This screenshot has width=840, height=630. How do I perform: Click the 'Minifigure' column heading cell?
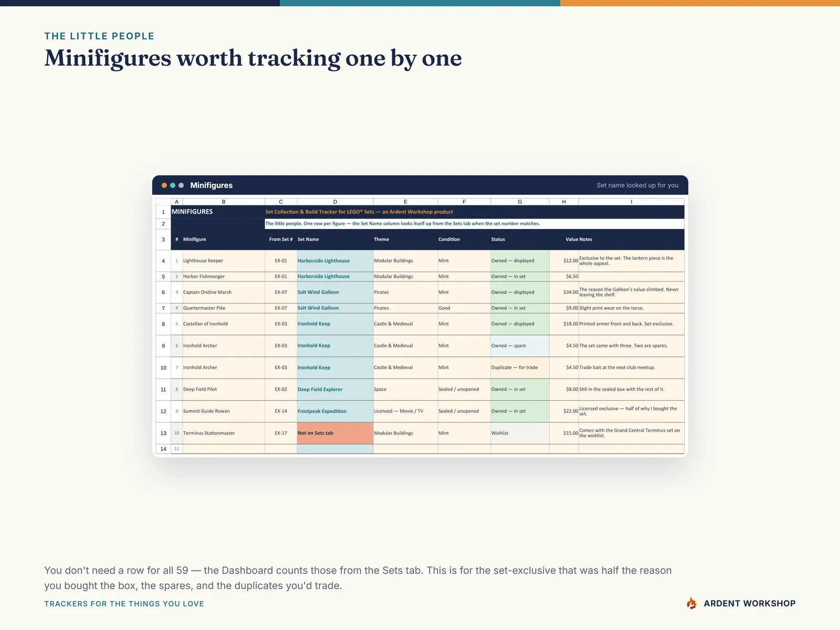[224, 239]
